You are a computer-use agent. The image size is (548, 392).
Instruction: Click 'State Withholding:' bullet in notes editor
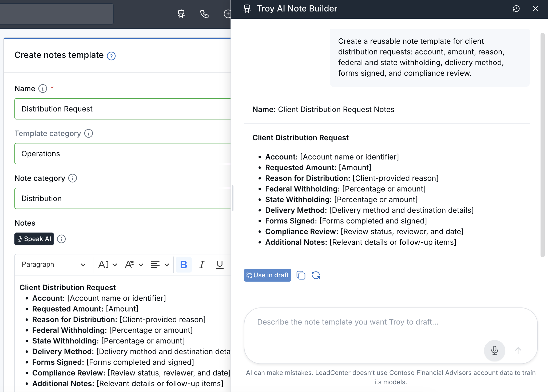click(108, 341)
